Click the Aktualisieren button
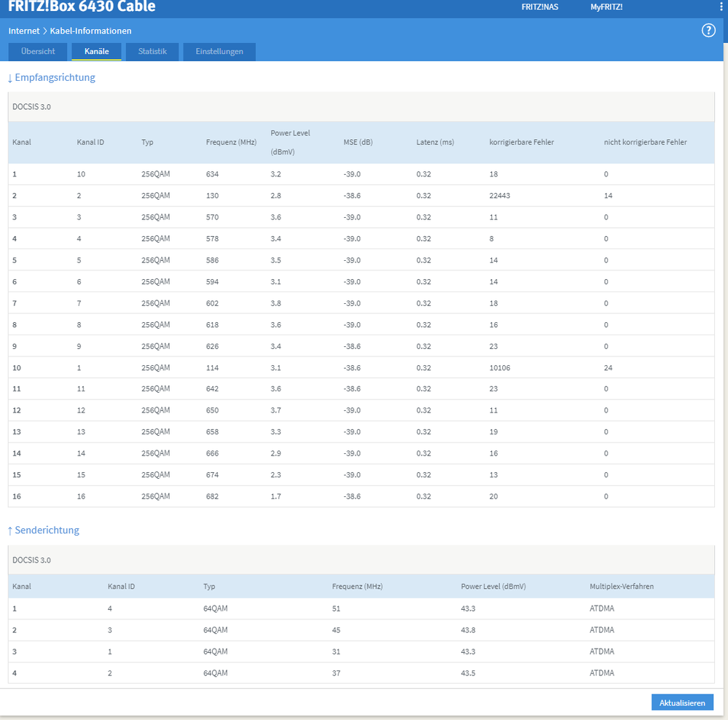728x720 pixels. (x=682, y=703)
